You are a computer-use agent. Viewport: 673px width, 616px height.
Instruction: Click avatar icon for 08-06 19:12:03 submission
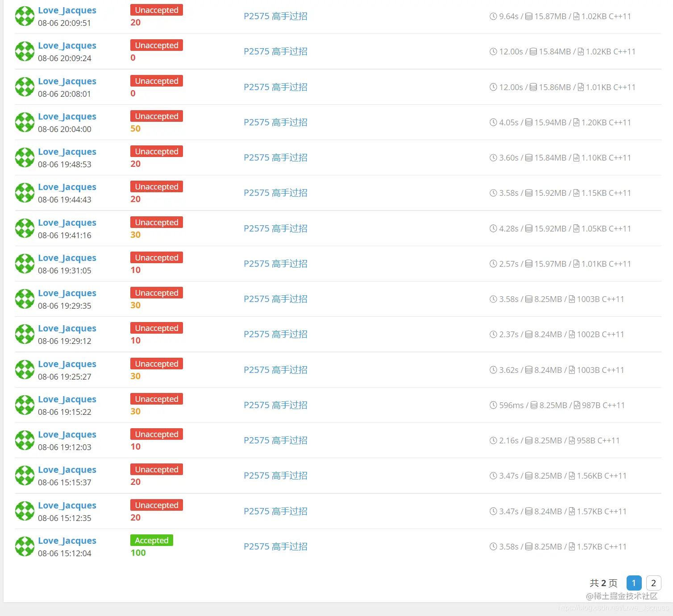(25, 440)
